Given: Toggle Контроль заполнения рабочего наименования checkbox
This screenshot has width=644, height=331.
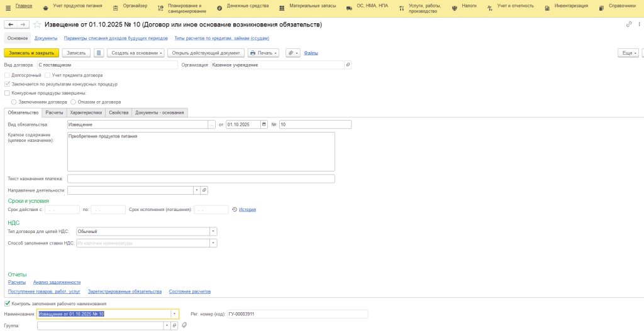Looking at the screenshot, I should click(7, 304).
